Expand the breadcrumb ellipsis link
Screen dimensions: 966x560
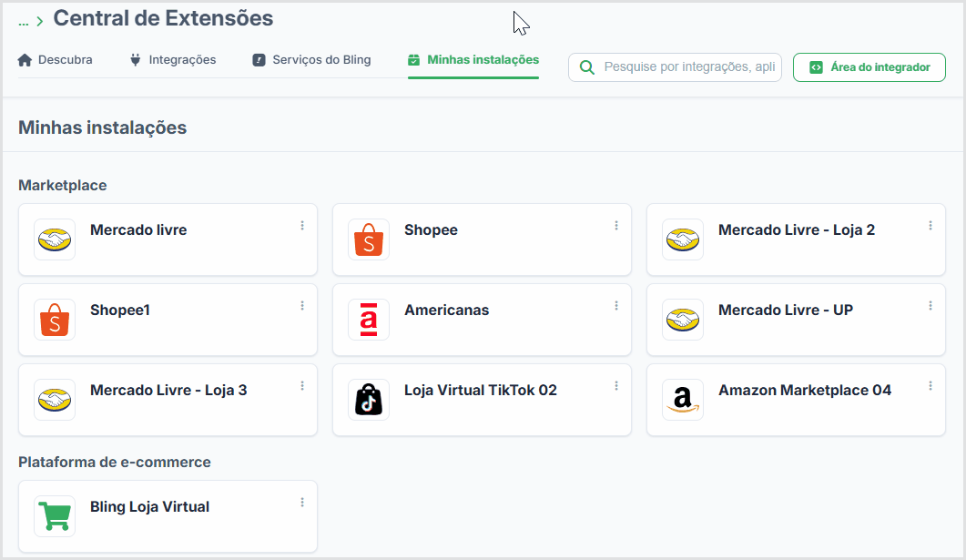24,22
